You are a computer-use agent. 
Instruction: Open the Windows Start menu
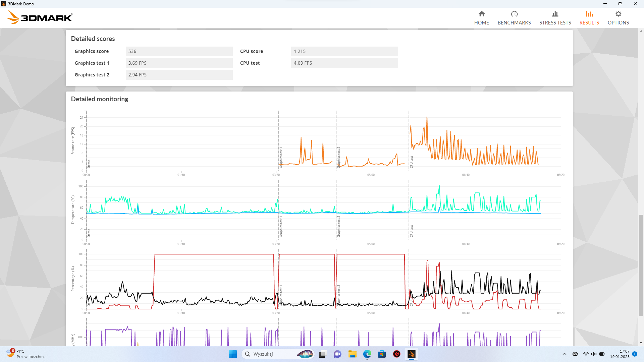tap(233, 354)
